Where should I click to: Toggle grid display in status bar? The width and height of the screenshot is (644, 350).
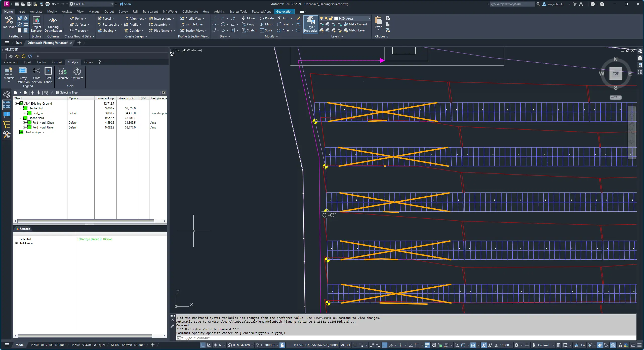click(355, 345)
